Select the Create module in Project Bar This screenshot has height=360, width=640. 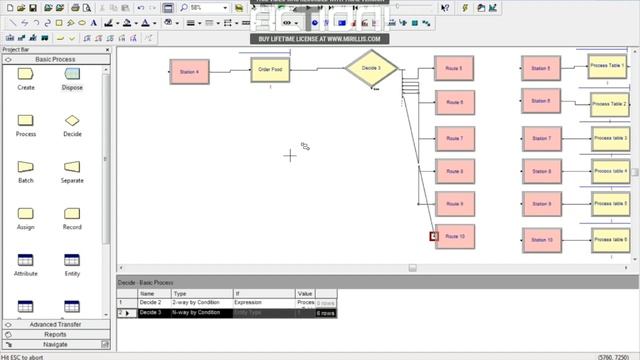click(x=26, y=79)
